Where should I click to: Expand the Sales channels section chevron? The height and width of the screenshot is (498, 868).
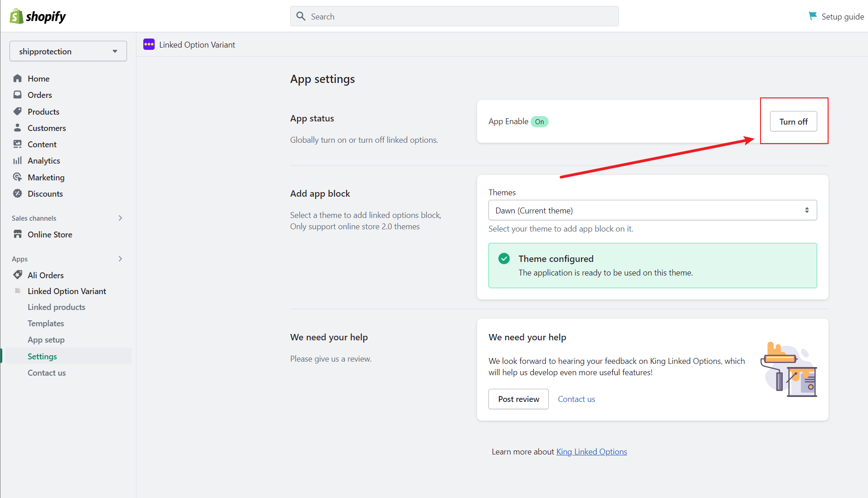[x=120, y=218]
